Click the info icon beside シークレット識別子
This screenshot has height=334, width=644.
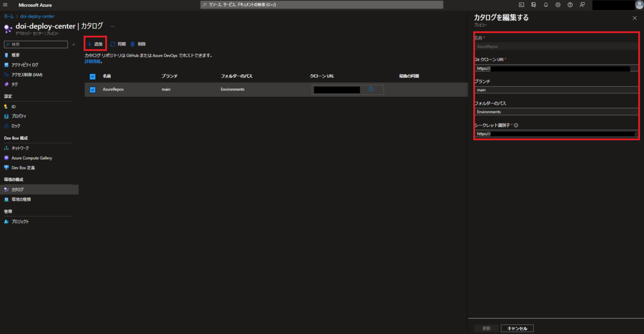point(516,125)
